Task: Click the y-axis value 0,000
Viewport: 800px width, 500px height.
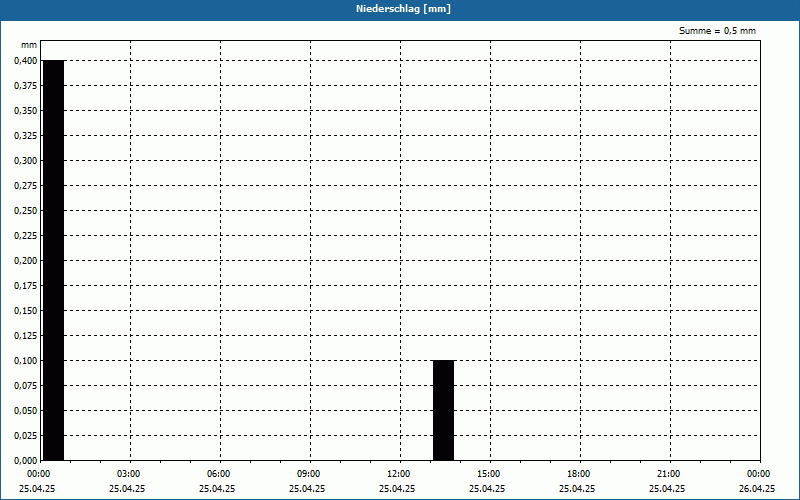Action: pos(26,461)
